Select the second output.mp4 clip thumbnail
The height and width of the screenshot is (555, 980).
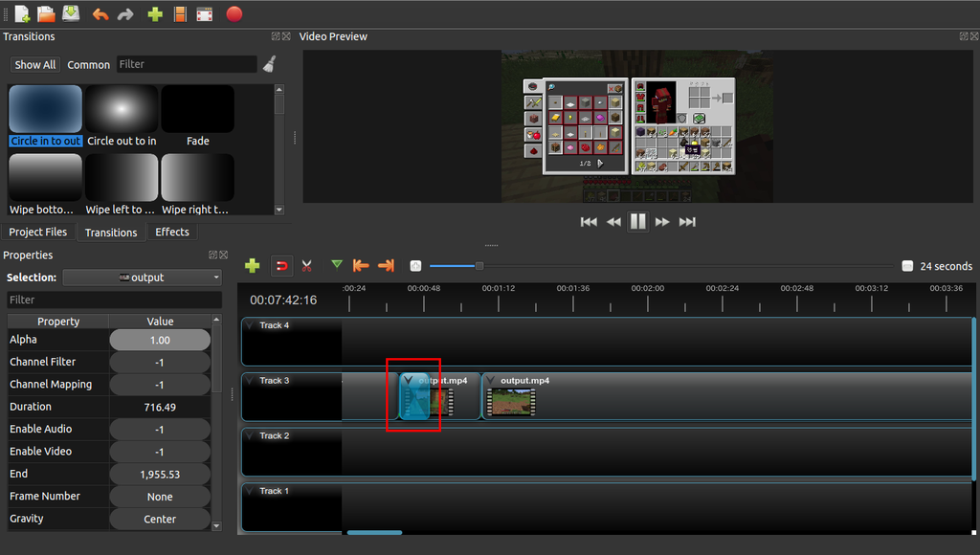click(x=511, y=403)
